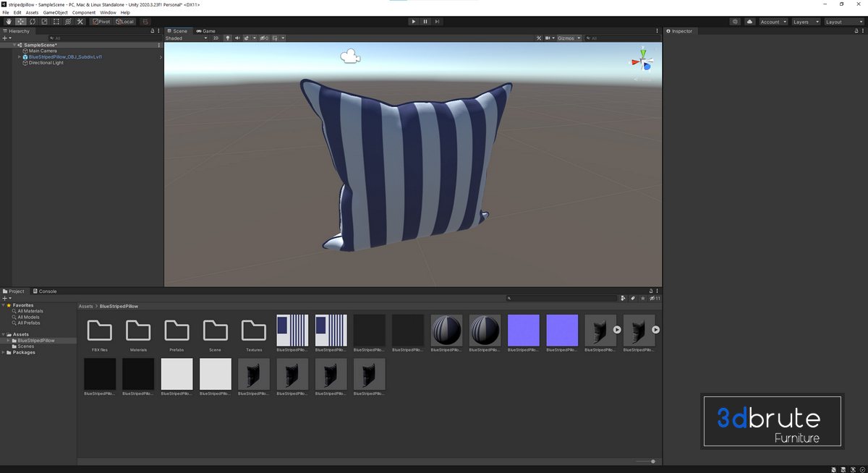Screen dimensions: 868x473
Task: Switch to the Console tab
Action: (x=45, y=291)
